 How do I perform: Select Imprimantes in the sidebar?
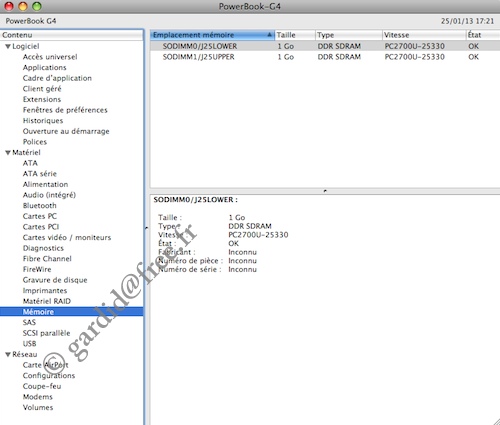[45, 291]
